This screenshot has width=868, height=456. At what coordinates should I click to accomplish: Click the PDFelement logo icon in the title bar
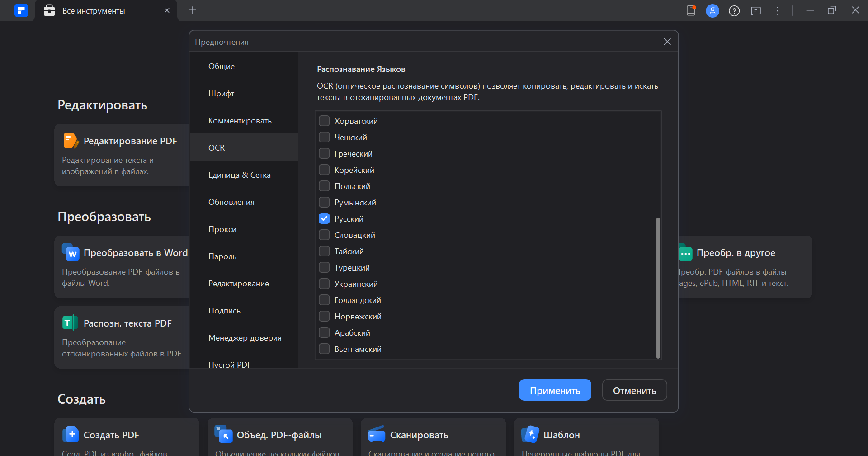(x=21, y=10)
